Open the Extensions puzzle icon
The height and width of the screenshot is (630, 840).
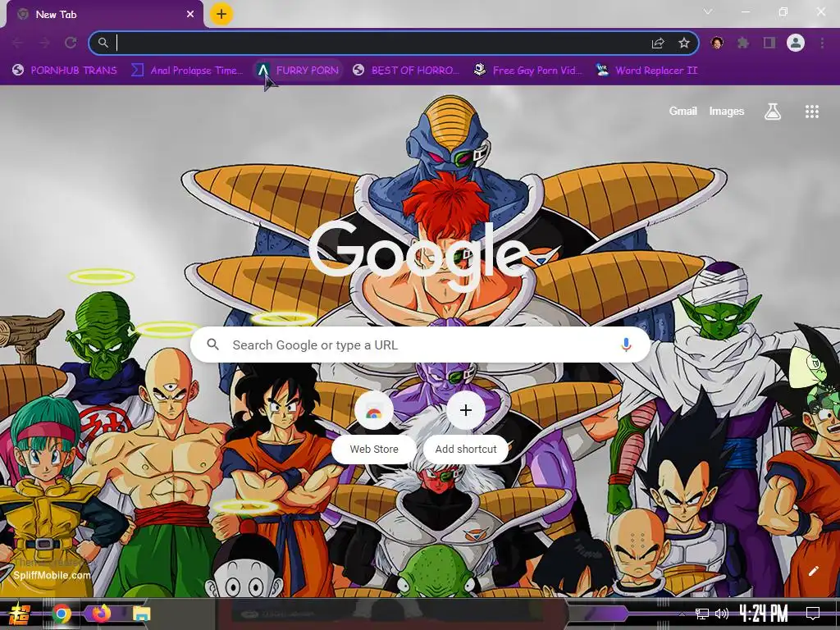click(x=742, y=43)
